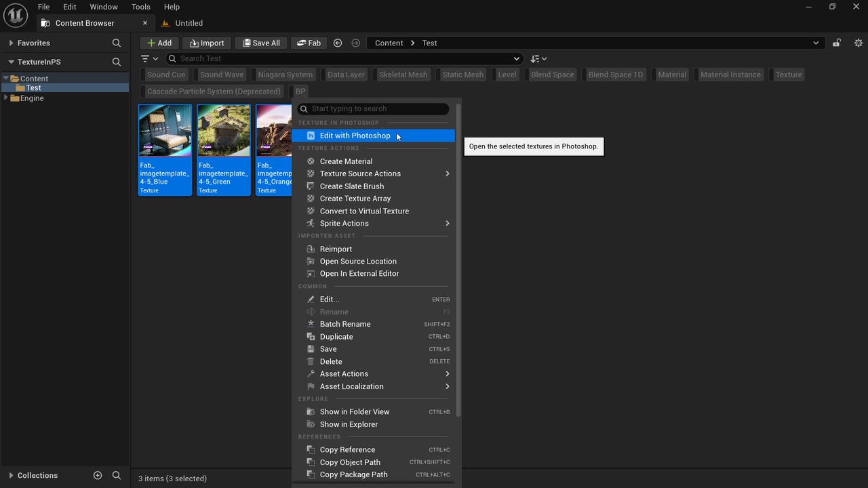Screen dimensions: 868x488
Task: Toggle the Static Mesh filter
Action: pyautogui.click(x=461, y=75)
